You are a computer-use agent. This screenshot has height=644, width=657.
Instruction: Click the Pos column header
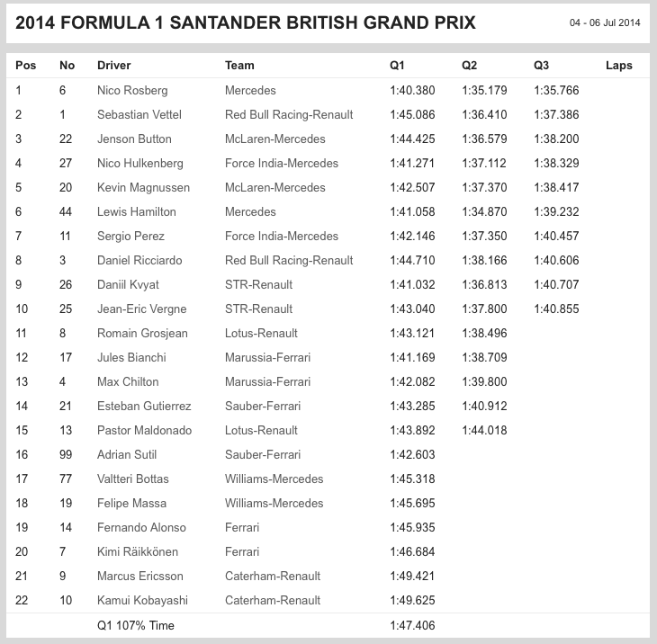24,66
